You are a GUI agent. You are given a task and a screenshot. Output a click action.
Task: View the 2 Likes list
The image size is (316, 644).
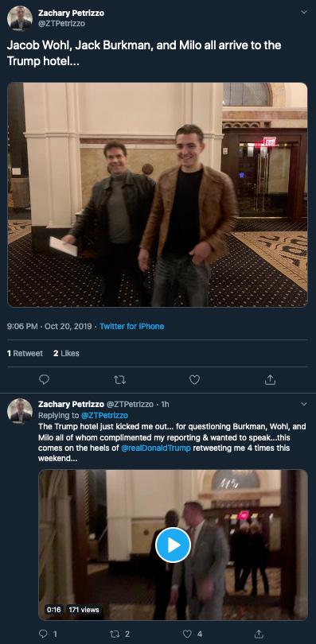pyautogui.click(x=66, y=353)
